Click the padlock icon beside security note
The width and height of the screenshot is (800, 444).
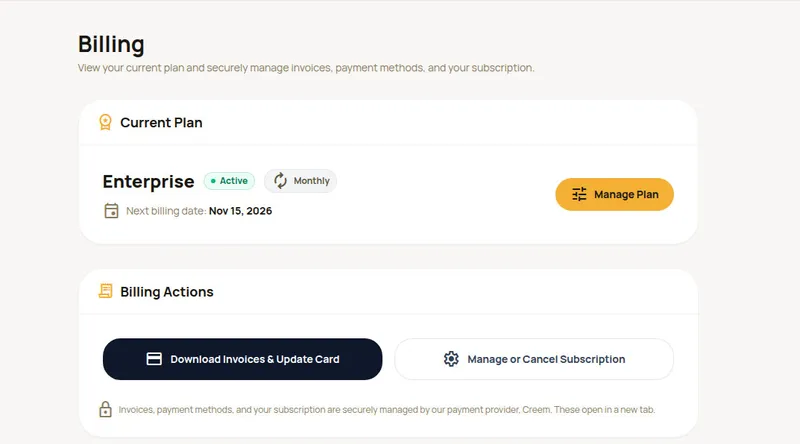pos(105,409)
